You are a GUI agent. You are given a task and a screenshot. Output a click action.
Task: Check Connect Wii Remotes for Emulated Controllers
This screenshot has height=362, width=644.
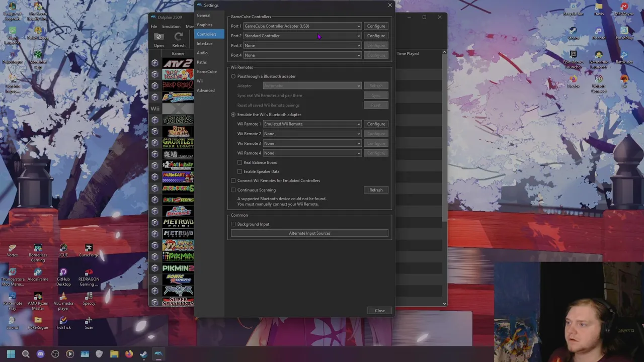click(233, 180)
